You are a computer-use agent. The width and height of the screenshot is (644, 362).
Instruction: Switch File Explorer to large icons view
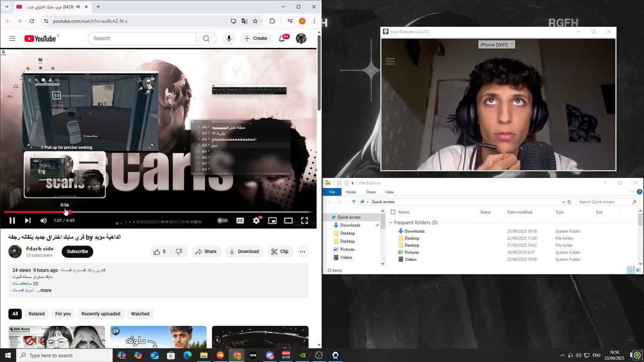(638, 270)
